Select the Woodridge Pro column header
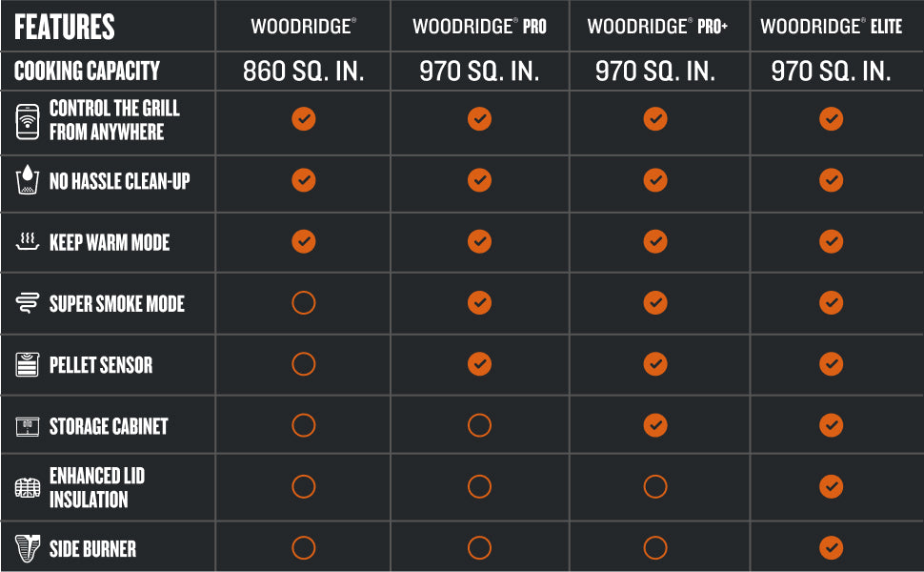Screen dimensions: 924x572 point(479,27)
